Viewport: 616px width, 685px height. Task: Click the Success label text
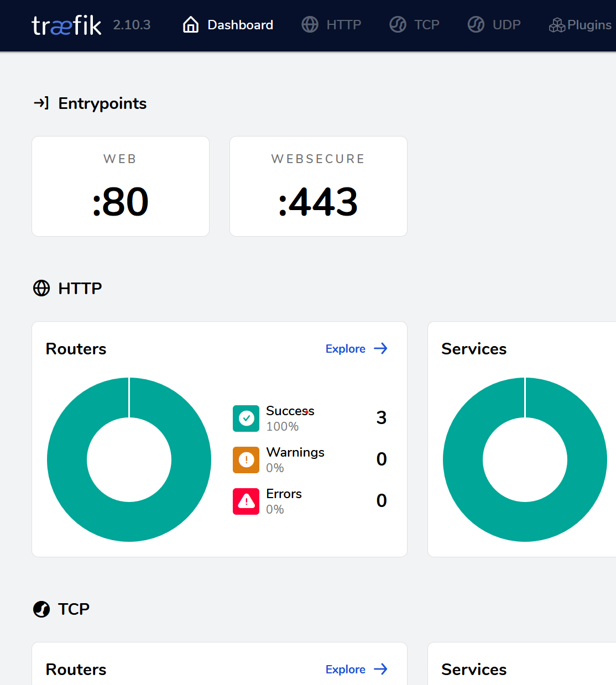point(290,411)
